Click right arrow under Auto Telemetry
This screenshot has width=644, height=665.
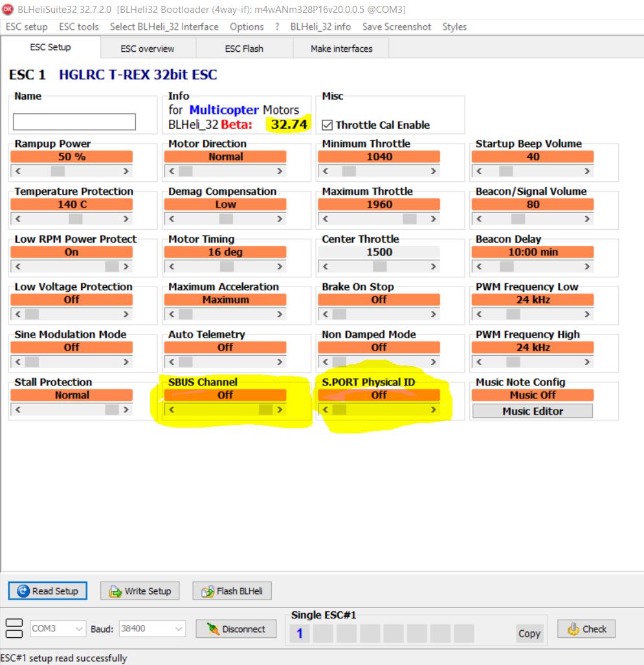tap(280, 362)
